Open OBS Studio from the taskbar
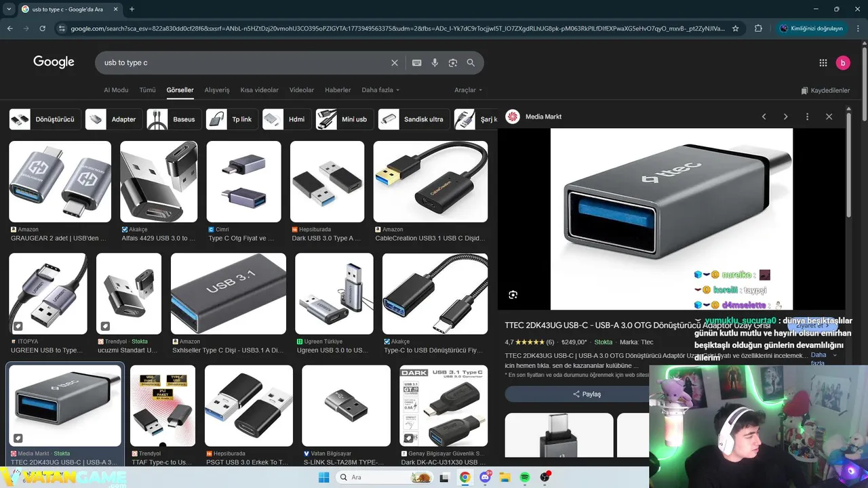Image resolution: width=868 pixels, height=488 pixels. pyautogui.click(x=545, y=477)
